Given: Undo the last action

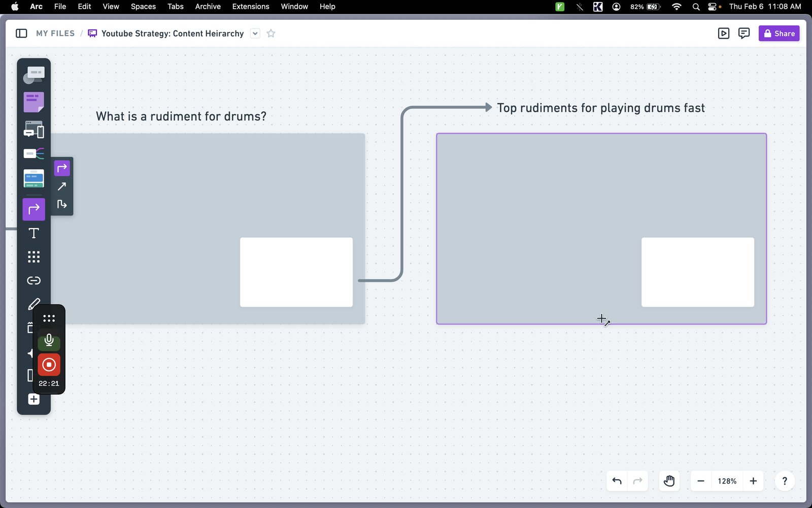Looking at the screenshot, I should tap(617, 481).
